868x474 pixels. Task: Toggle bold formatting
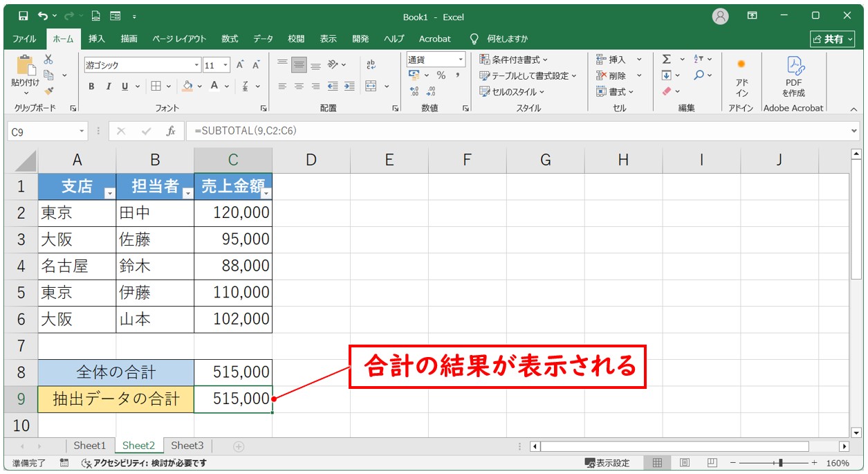click(91, 86)
